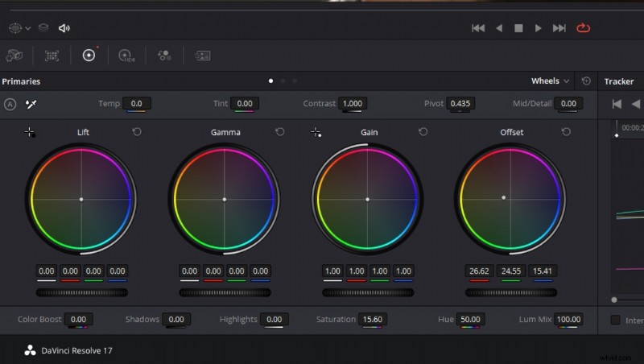Toggle the red loop playback button
644x364 pixels.
click(583, 28)
